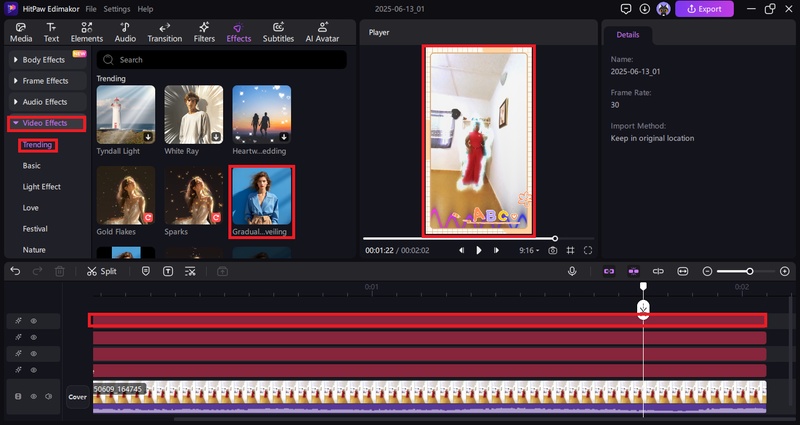Screen dimensions: 800x425
Task: Open the feedback message icon
Action: coord(626,9)
